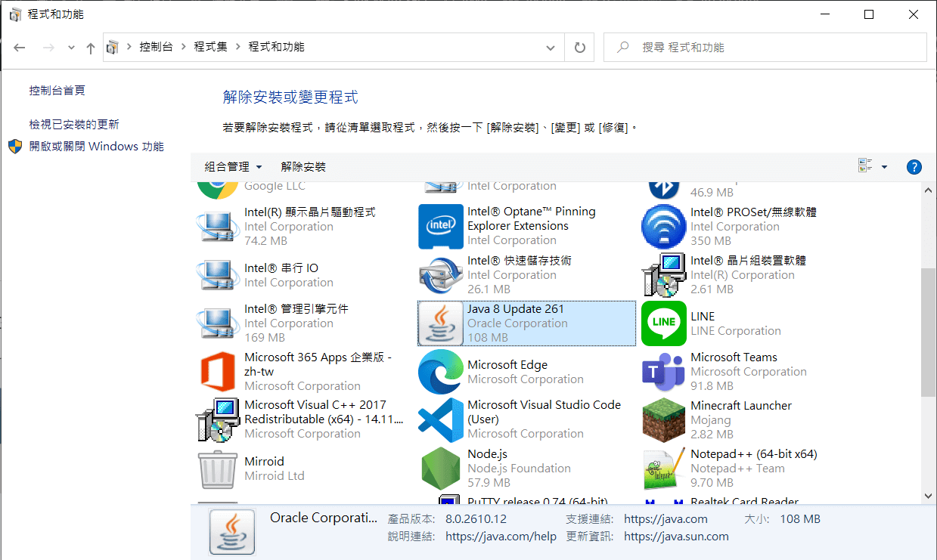Click 程式和功能 in the breadcrumb path
Screen dimensions: 937x560
(277, 47)
